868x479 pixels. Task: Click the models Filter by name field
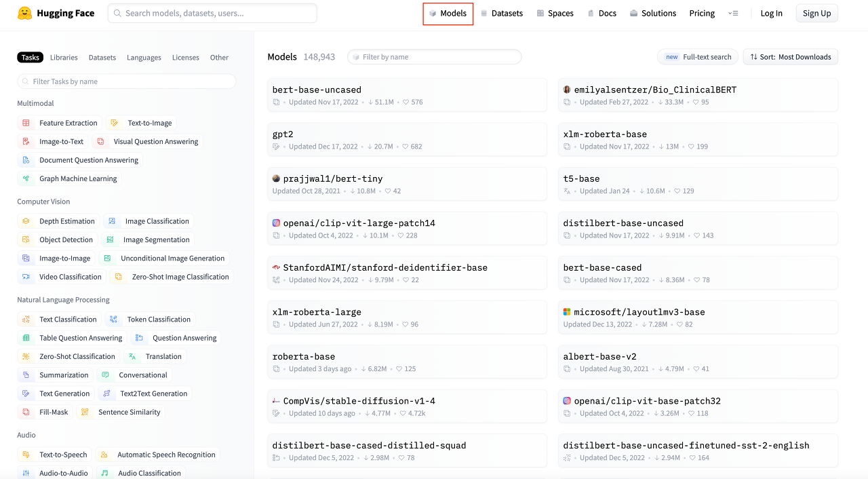(435, 57)
